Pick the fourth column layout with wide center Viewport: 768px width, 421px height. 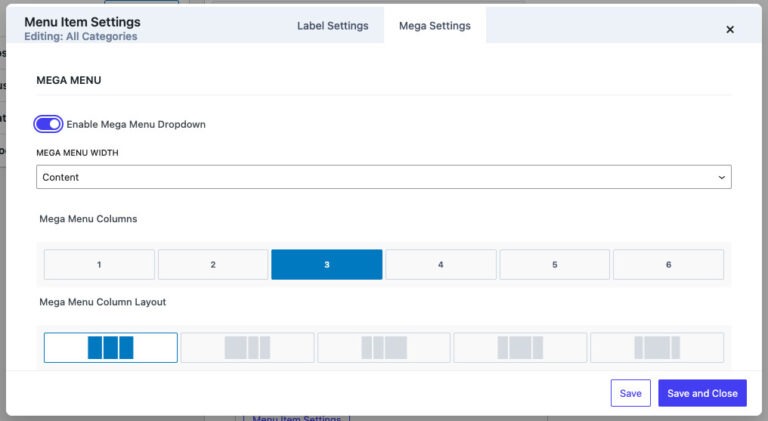(520, 347)
